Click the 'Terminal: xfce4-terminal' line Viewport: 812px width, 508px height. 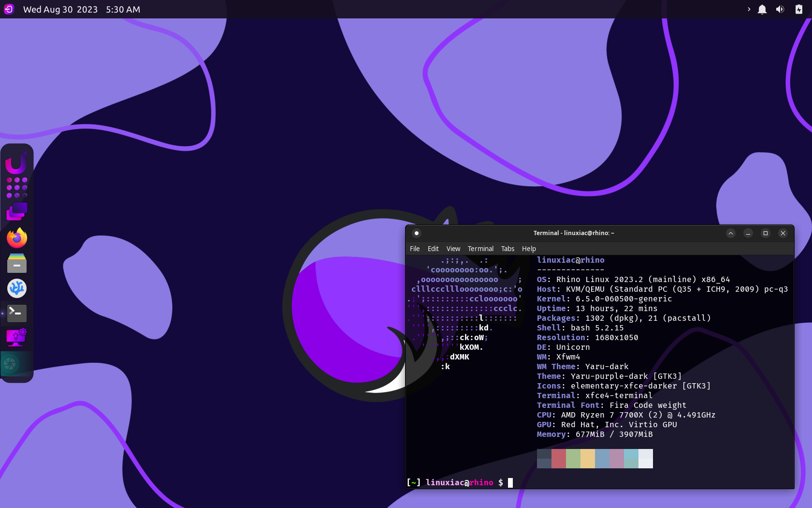click(x=595, y=396)
